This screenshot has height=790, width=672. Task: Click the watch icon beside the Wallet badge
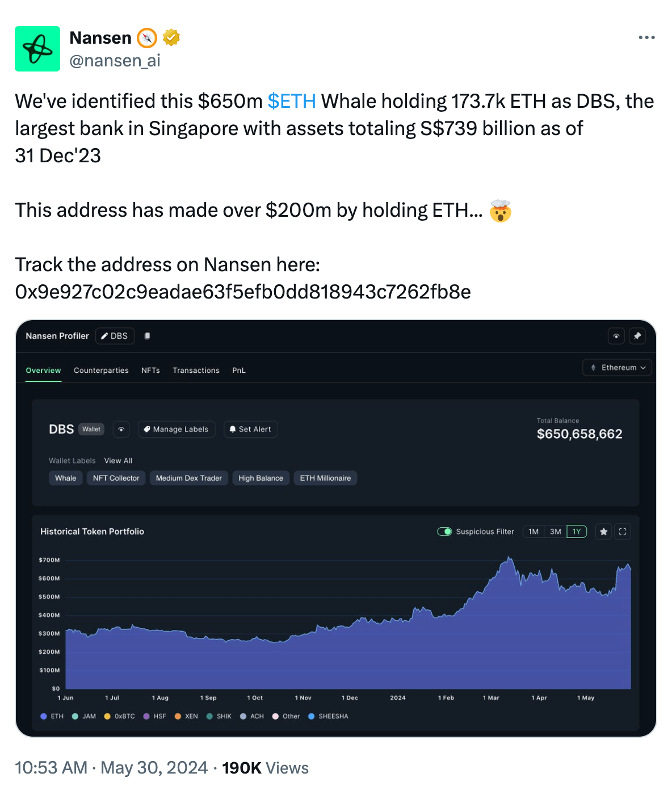[121, 430]
